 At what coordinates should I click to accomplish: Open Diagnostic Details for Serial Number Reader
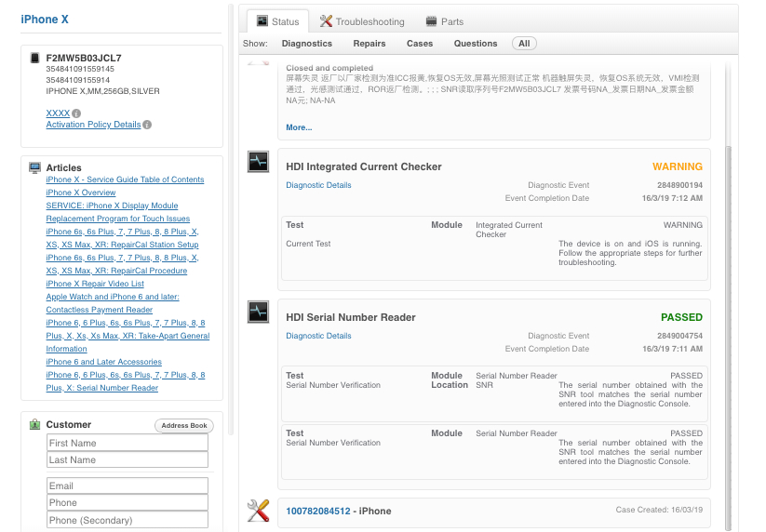click(x=318, y=336)
